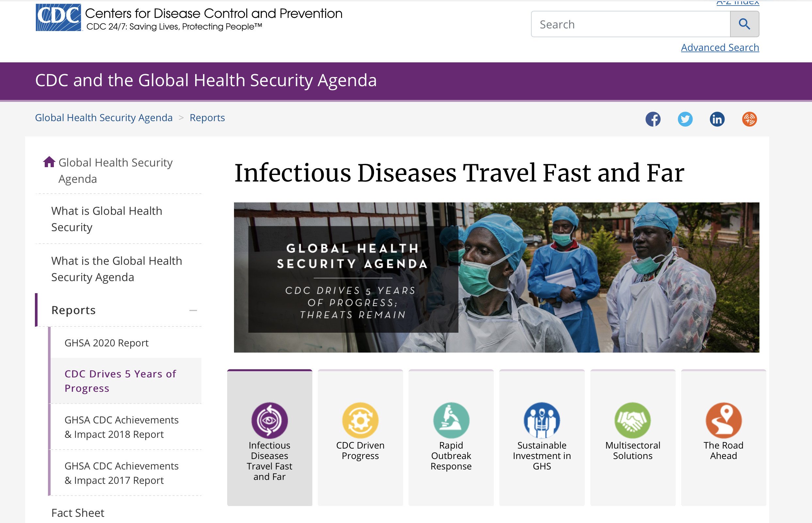Screen dimensions: 812x523
Task: Select CDC Drives 5 Years of Progress
Action: (126, 381)
